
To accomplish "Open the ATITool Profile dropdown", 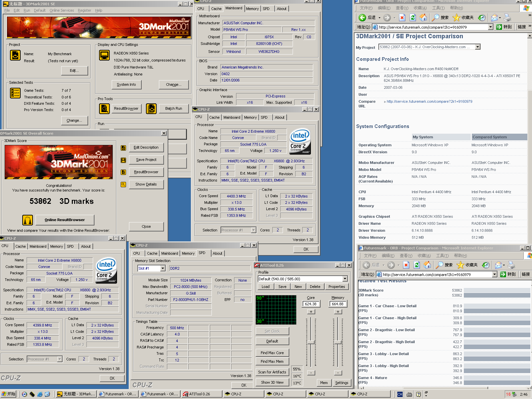I will pyautogui.click(x=345, y=279).
